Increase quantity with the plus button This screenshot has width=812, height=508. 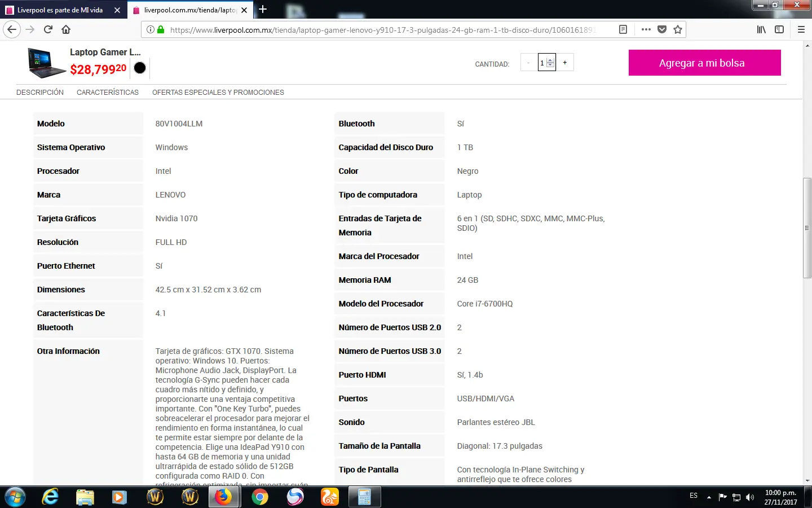[565, 63]
